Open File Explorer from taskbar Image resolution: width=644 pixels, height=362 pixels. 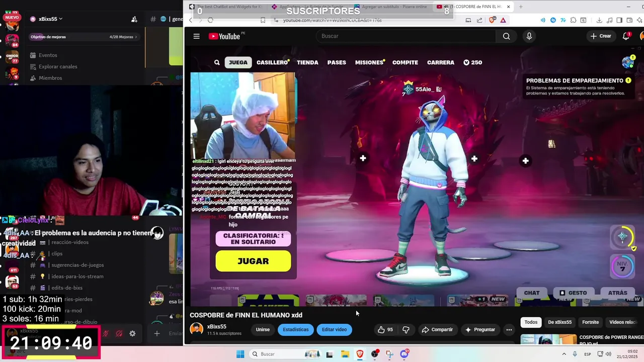345,354
